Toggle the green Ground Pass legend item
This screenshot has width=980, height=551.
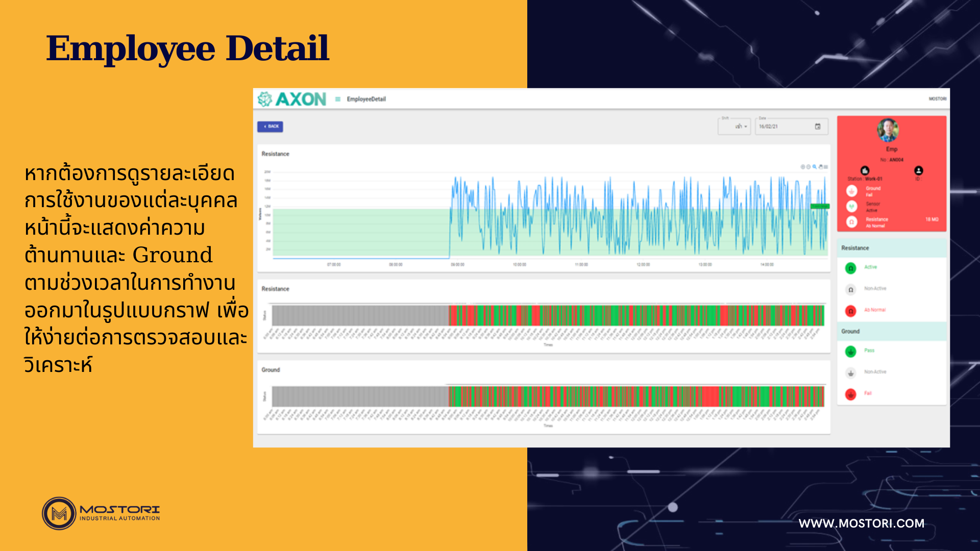coord(851,351)
